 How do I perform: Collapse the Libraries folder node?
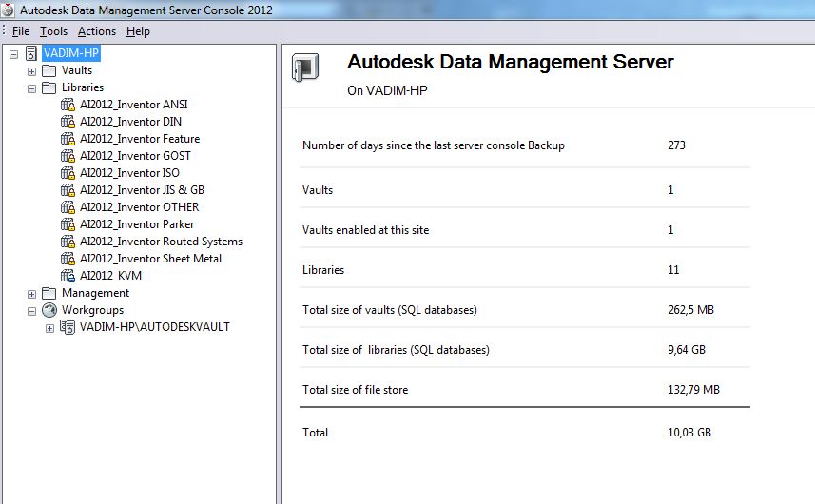click(31, 88)
